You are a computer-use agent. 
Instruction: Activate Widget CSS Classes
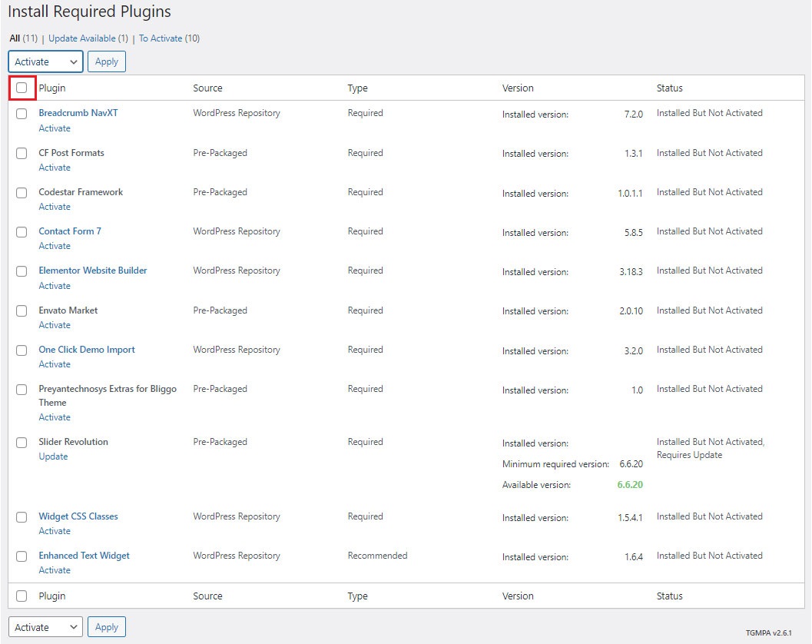[55, 531]
